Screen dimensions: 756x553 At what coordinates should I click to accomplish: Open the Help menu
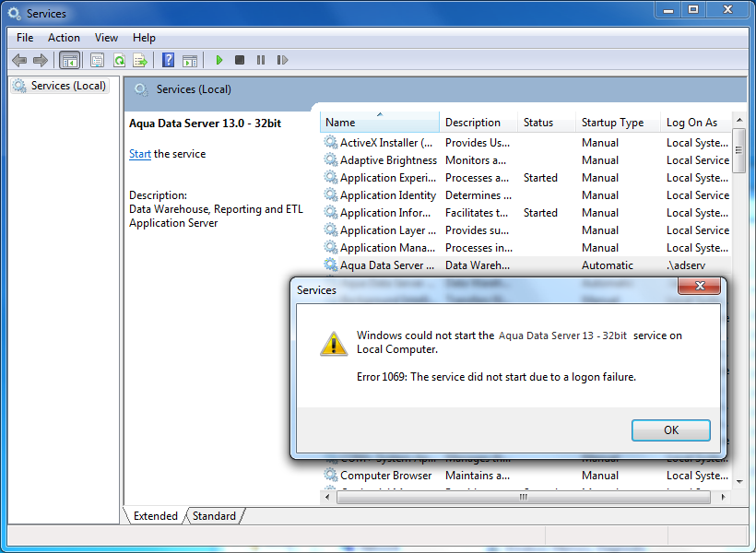click(x=144, y=38)
